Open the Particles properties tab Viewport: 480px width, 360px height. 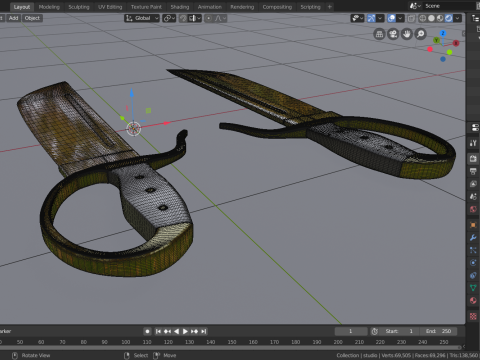coord(473,250)
